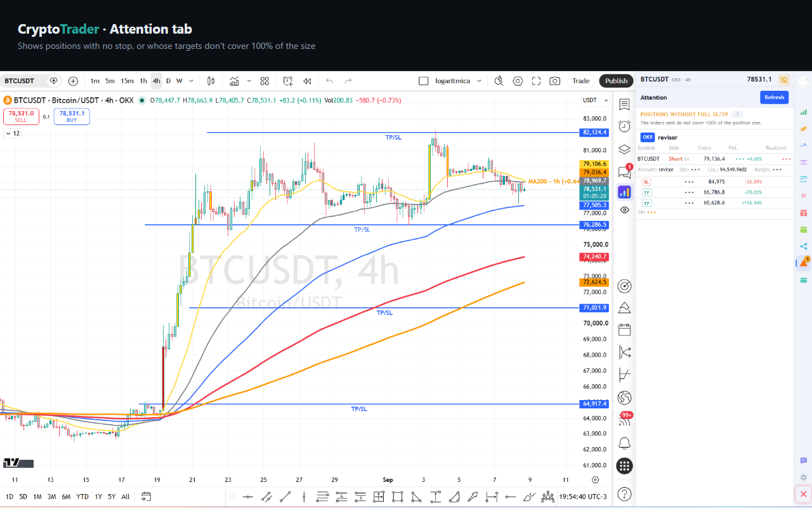Image resolution: width=812 pixels, height=508 pixels.
Task: Click the entry price 79,136.4
Action: 714,159
